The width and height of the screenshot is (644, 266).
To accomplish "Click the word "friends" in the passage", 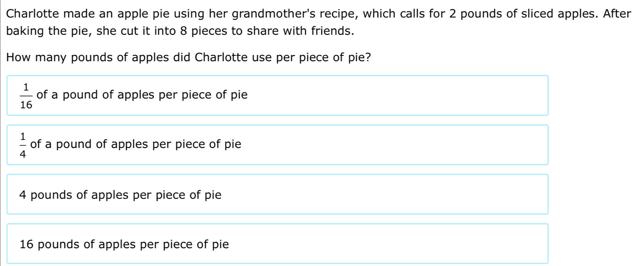I will click(331, 31).
